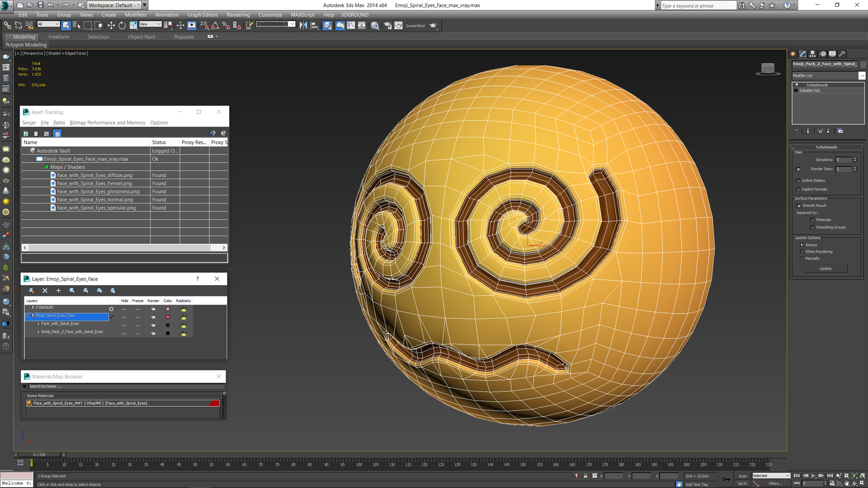Select the Select and Rotate tool
Image resolution: width=868 pixels, height=488 pixels.
pos(122,26)
